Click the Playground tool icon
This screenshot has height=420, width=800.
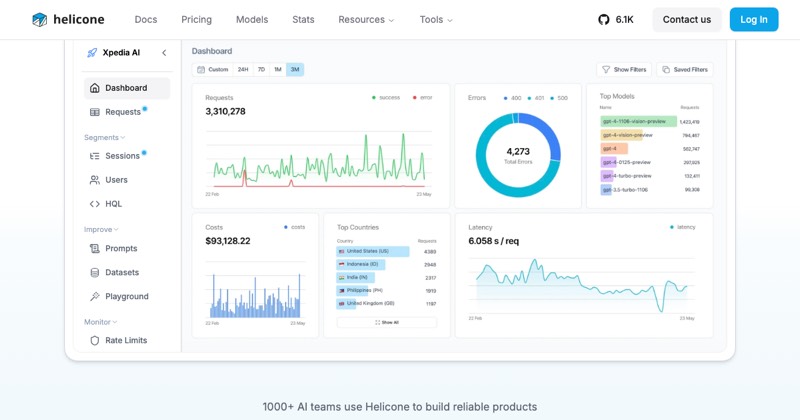coord(95,296)
